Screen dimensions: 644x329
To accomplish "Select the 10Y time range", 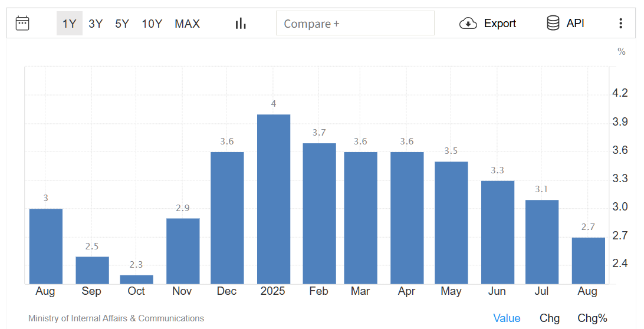I will tap(152, 24).
